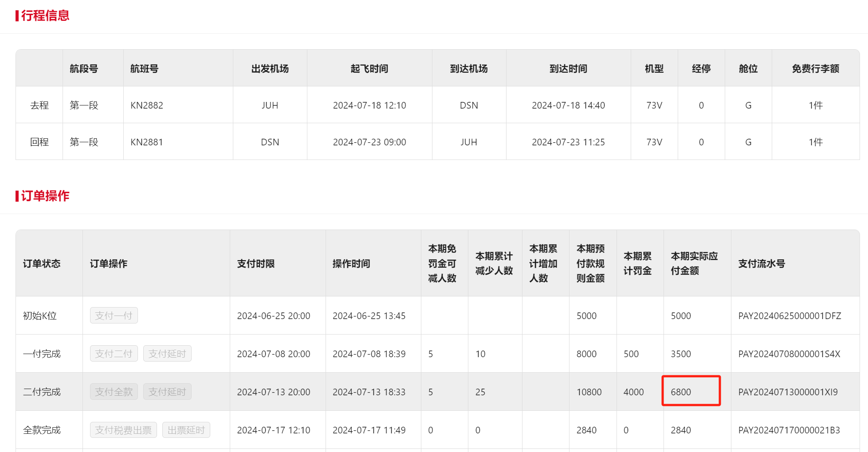Select flight number KN2882
This screenshot has width=868, height=452.
click(147, 105)
